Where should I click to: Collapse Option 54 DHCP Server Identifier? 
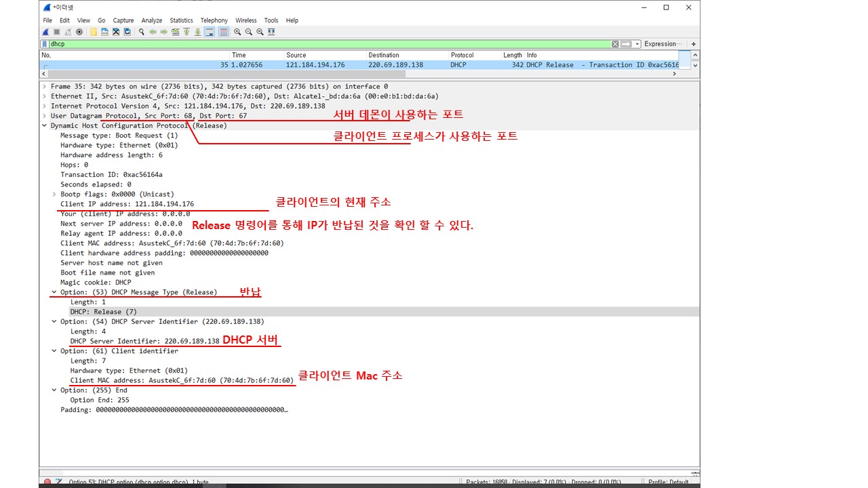pos(54,321)
